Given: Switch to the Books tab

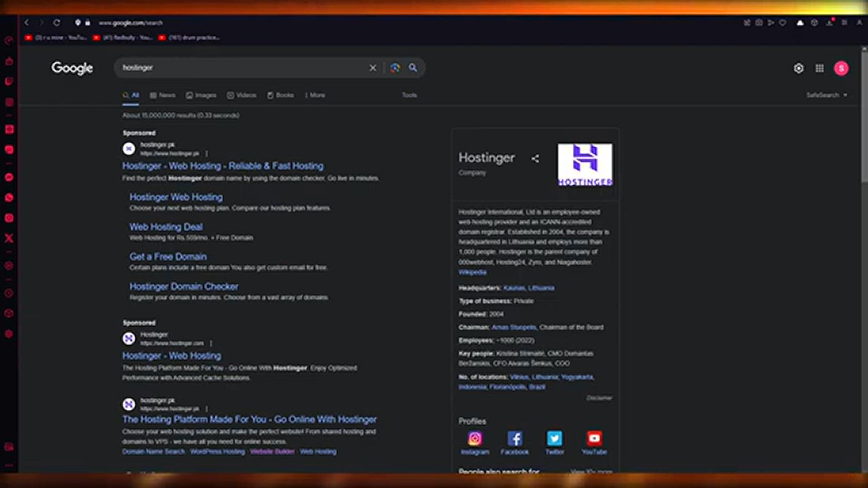Looking at the screenshot, I should [x=280, y=95].
